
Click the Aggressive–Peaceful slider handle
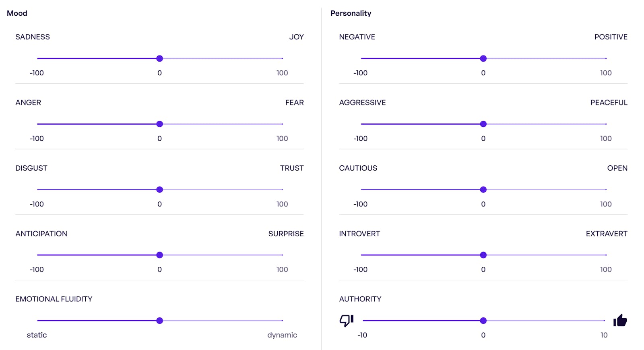point(483,124)
